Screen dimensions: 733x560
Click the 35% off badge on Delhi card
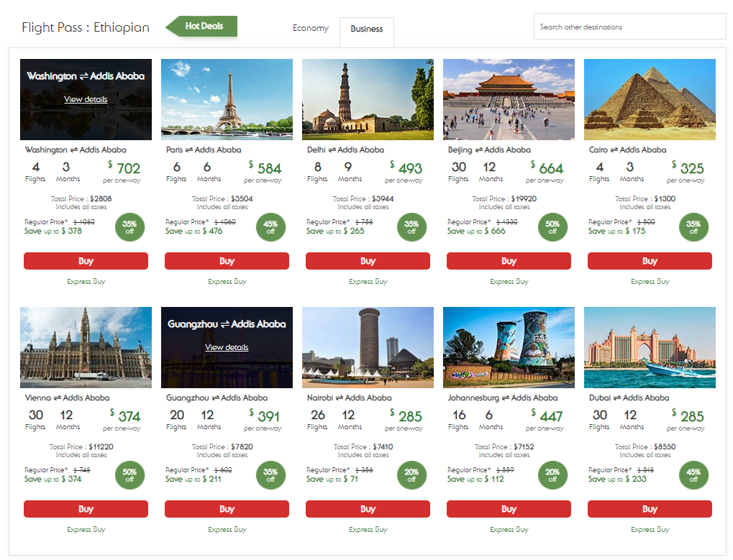[411, 227]
